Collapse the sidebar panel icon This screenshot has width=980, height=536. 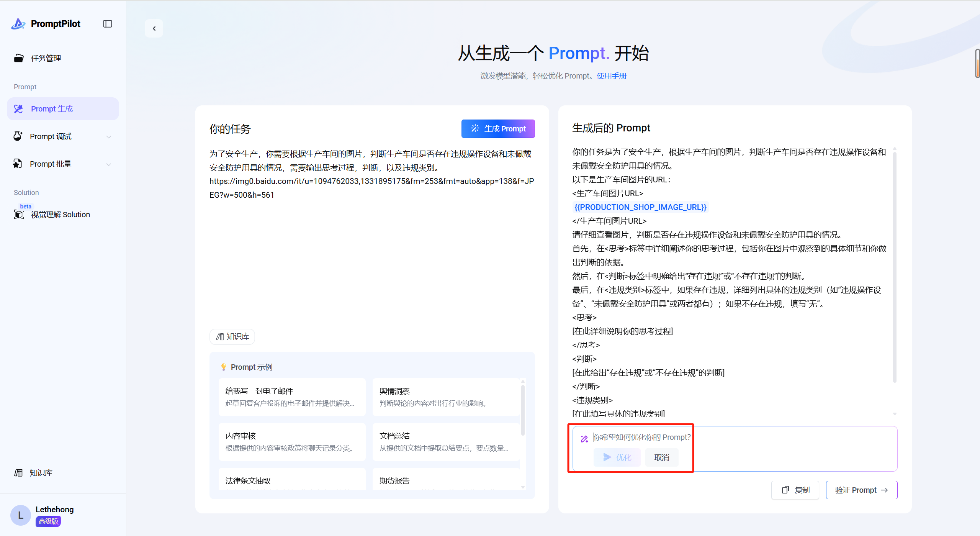(108, 24)
